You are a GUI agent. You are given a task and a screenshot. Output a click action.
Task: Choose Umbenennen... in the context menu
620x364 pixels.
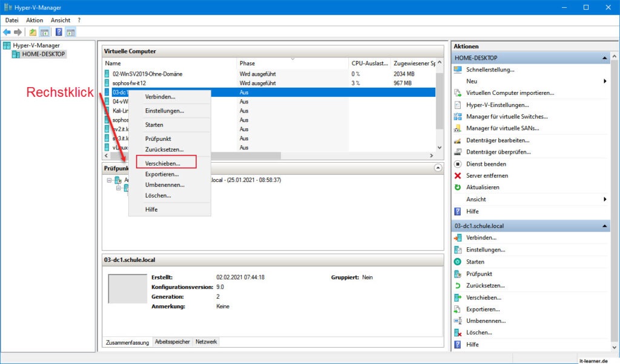[165, 185]
